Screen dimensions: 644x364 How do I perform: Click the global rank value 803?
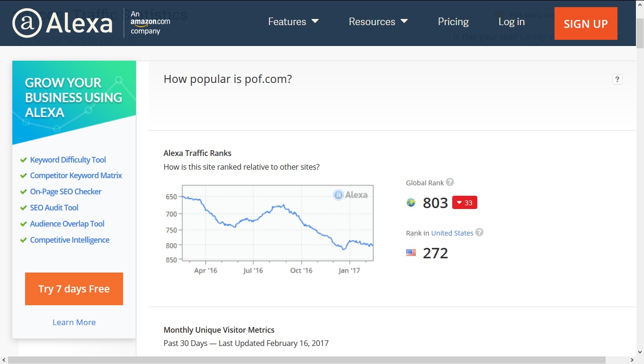[x=435, y=203]
